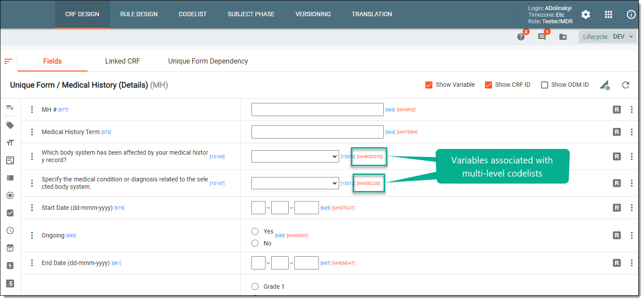
Task: Click the [MHONGO] variable label
Action: 297,236
